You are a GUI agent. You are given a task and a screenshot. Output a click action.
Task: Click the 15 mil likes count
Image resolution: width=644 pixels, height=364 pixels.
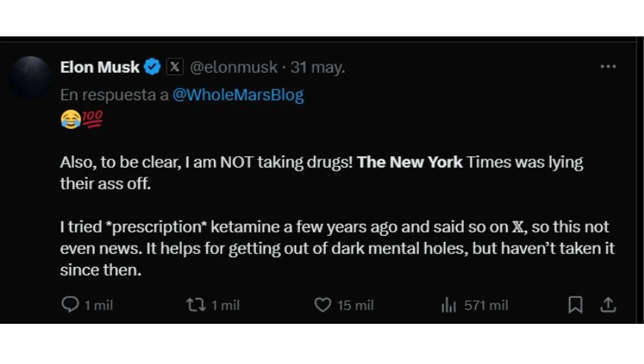point(355,305)
